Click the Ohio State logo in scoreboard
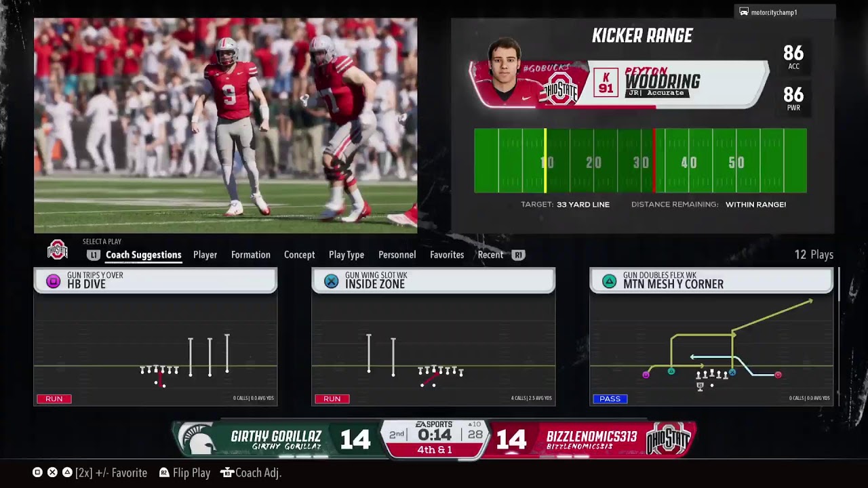This screenshot has width=868, height=488. [668, 438]
